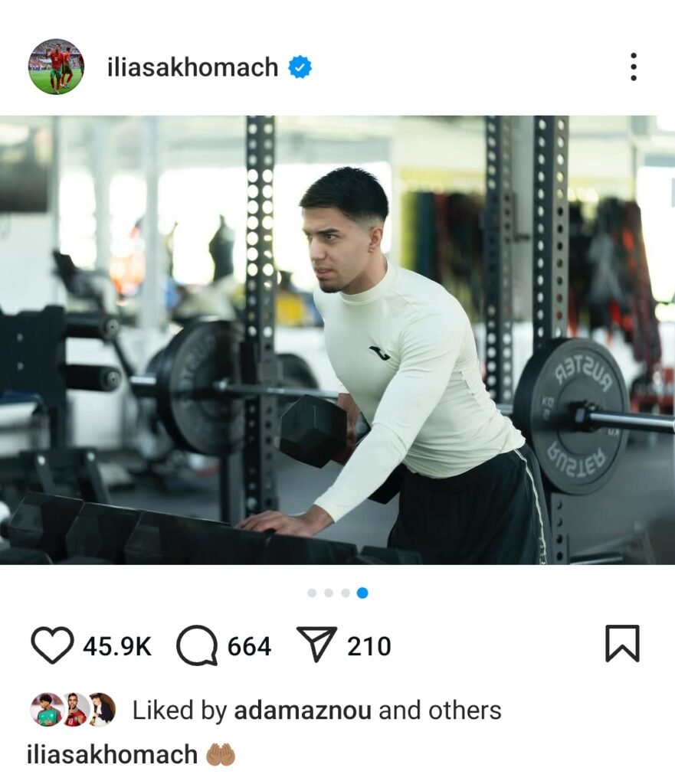The image size is (675, 784).
Task: Jump to the third carousel dot
Action: point(346,593)
